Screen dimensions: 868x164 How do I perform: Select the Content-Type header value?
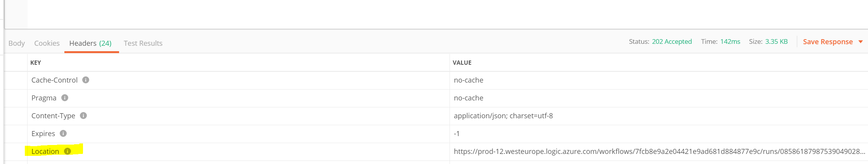pyautogui.click(x=503, y=116)
